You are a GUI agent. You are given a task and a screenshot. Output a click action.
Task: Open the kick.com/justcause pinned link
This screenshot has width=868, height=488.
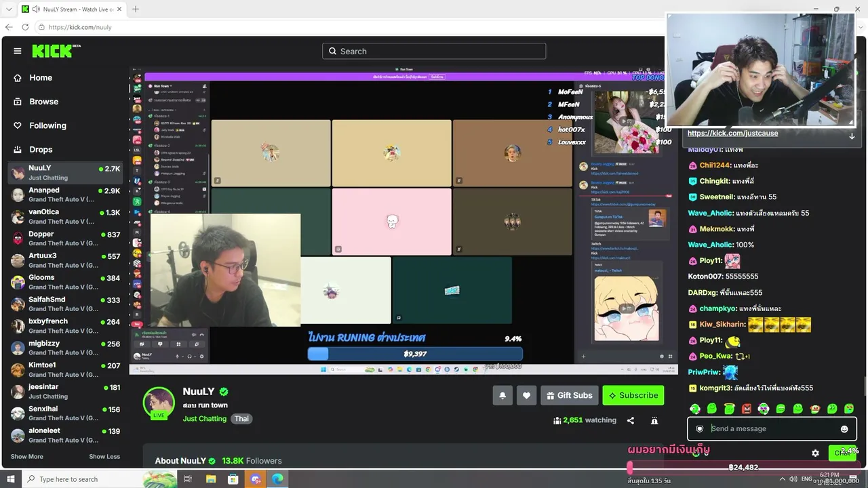[732, 134]
